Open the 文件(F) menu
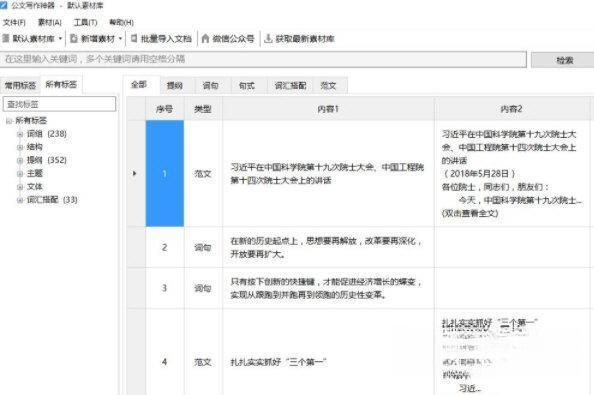 [x=14, y=22]
